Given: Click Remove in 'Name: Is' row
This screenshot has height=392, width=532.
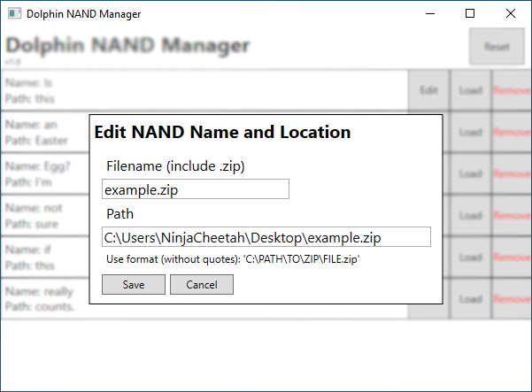Looking at the screenshot, I should pyautogui.click(x=512, y=90).
